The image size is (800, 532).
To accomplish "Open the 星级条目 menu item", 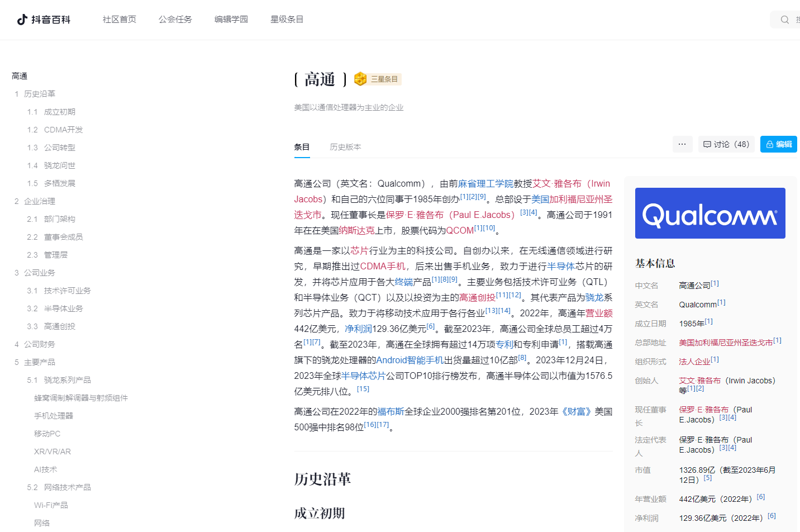I will point(287,20).
